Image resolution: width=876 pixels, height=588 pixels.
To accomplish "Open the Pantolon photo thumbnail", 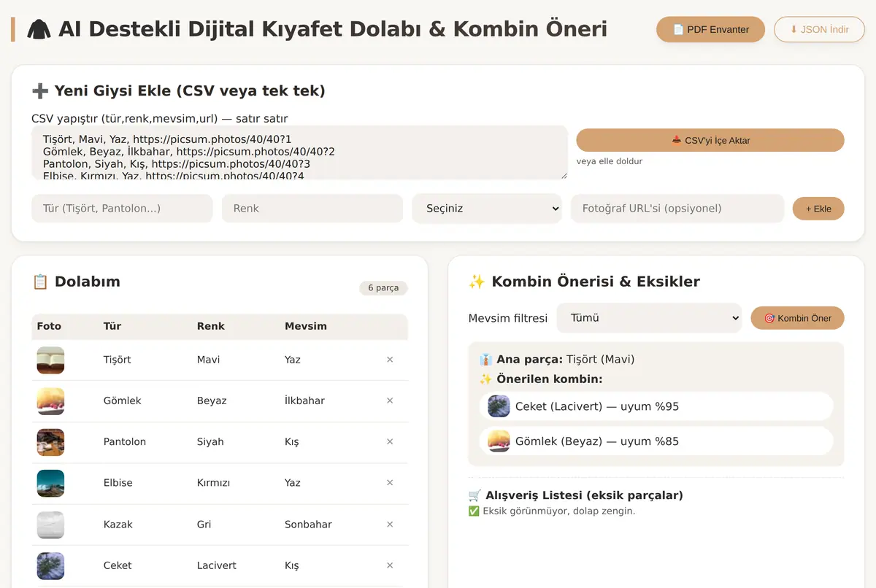I will (50, 442).
